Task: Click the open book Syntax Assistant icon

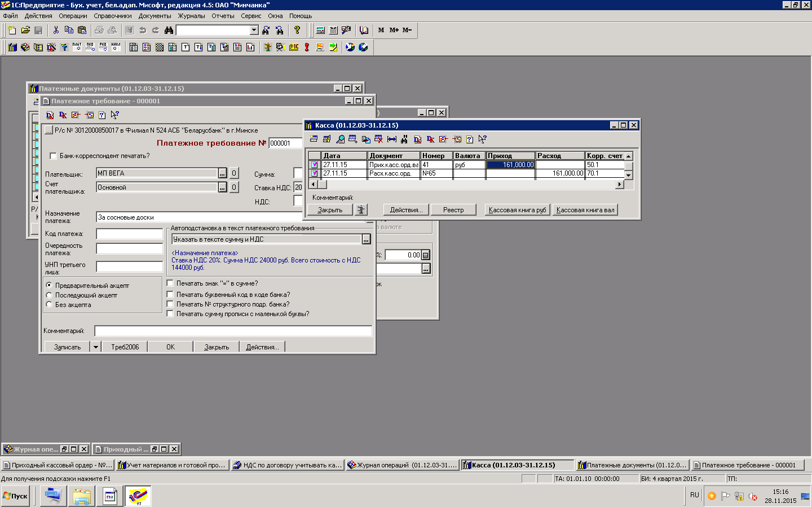Action: [364, 30]
